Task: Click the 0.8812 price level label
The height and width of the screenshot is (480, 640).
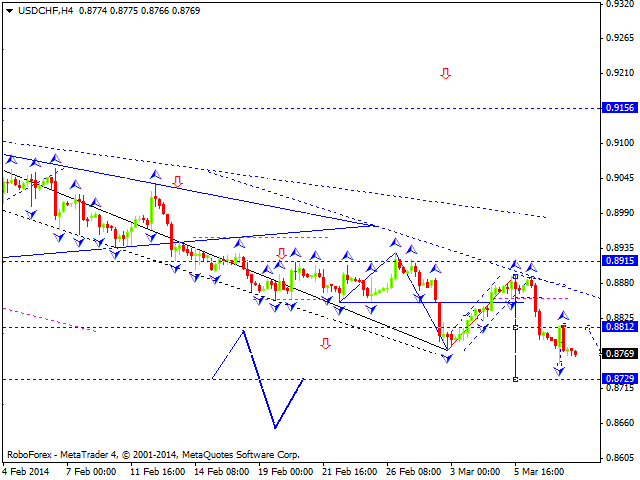Action: [620, 327]
